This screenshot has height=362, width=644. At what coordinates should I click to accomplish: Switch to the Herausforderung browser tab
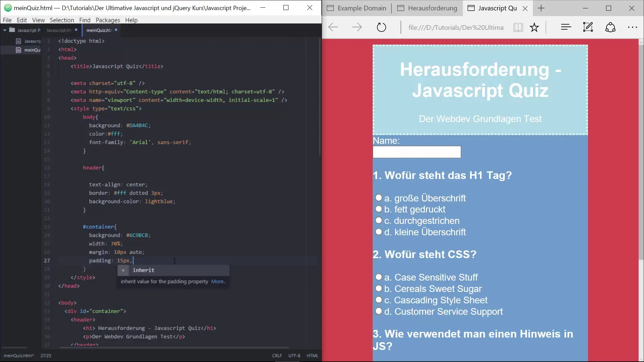(x=428, y=8)
